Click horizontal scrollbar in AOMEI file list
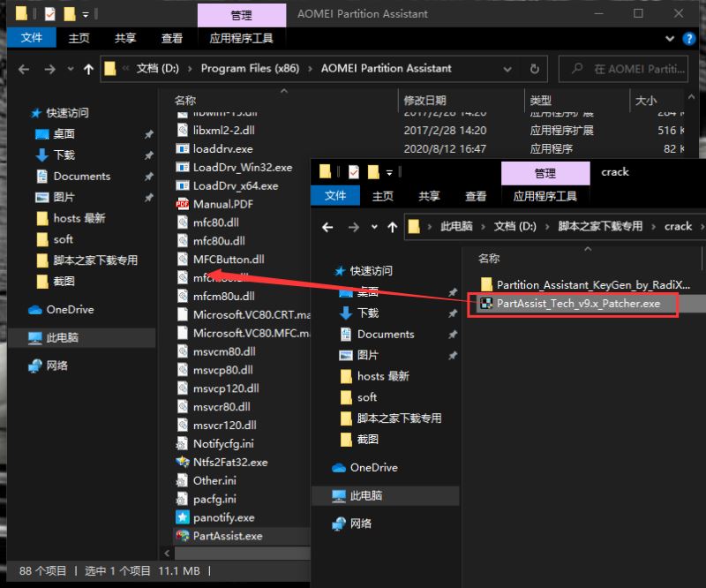The image size is (706, 588). pyautogui.click(x=242, y=553)
